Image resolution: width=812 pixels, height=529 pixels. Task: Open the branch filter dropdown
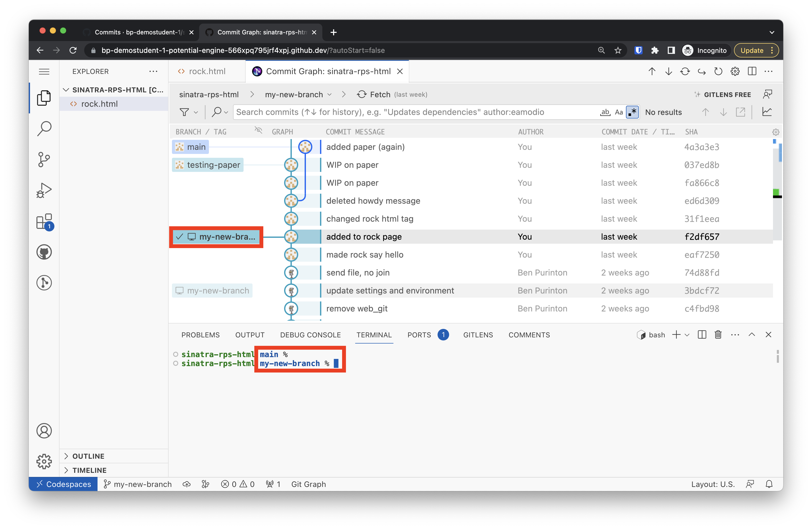click(189, 112)
